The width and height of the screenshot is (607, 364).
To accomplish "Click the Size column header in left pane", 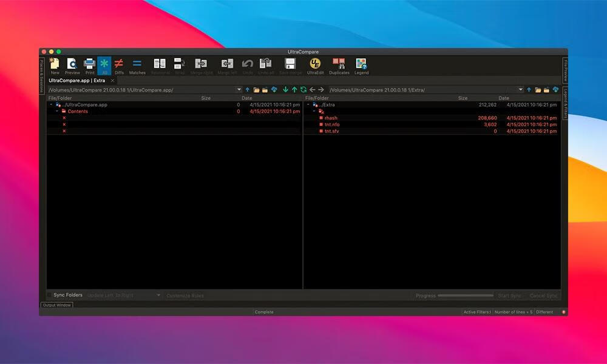I will [206, 98].
